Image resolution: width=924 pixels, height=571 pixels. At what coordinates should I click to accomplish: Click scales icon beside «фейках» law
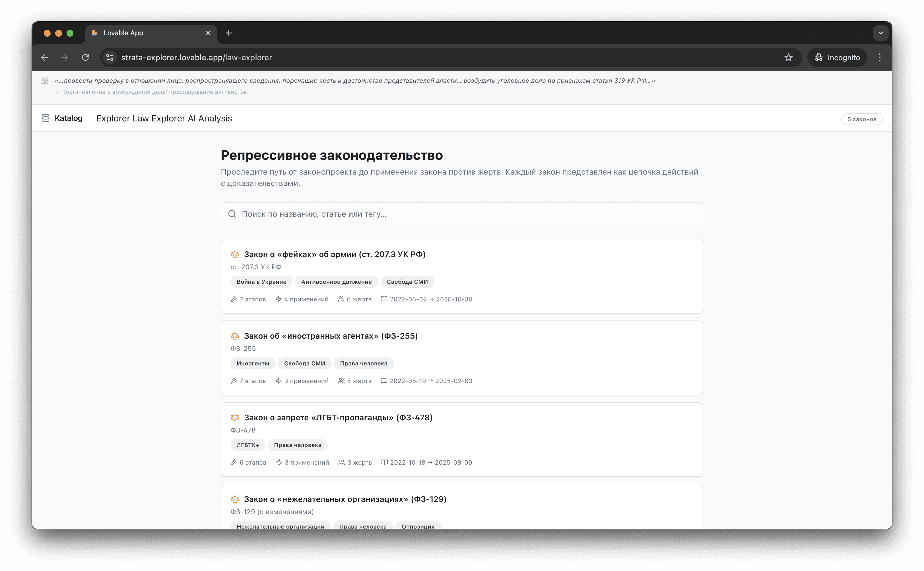tap(235, 255)
